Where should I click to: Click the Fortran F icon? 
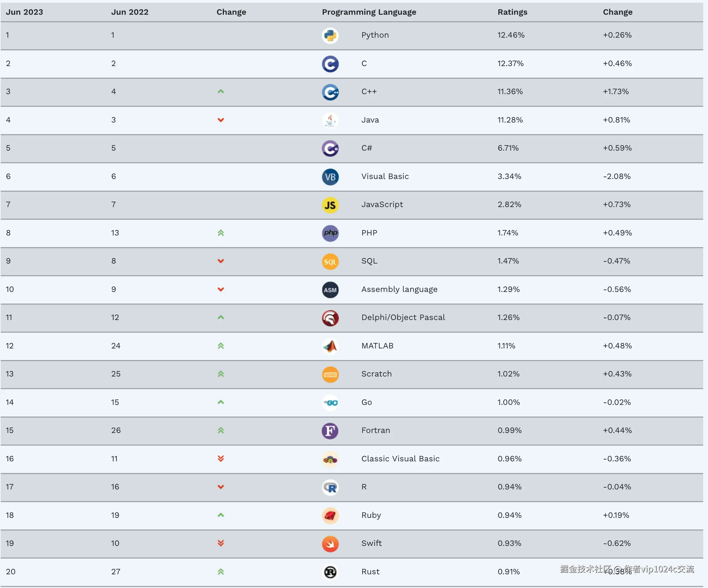pos(330,431)
